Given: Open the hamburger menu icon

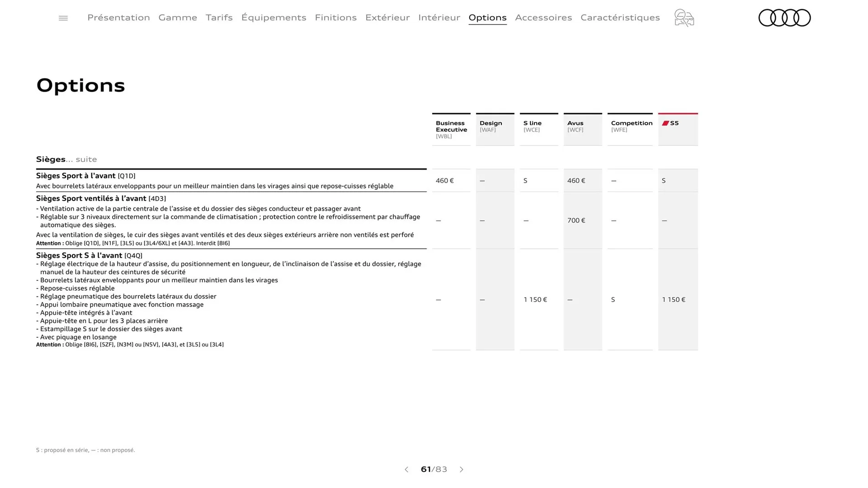Looking at the screenshot, I should 63,18.
